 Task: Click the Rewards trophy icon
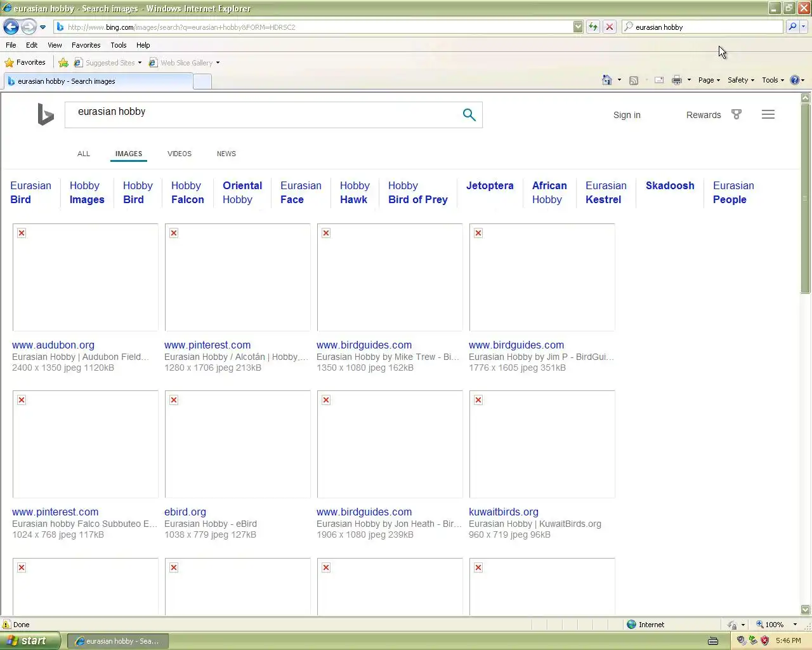[x=737, y=115]
